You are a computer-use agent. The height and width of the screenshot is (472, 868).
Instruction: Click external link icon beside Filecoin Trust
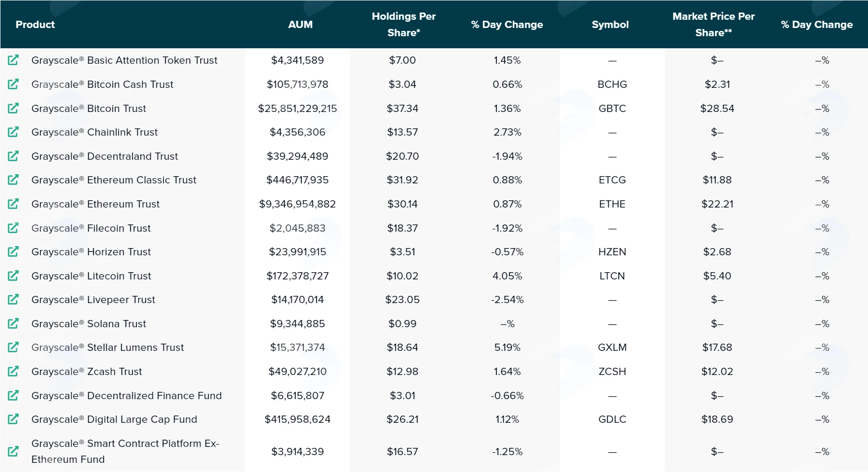[14, 228]
